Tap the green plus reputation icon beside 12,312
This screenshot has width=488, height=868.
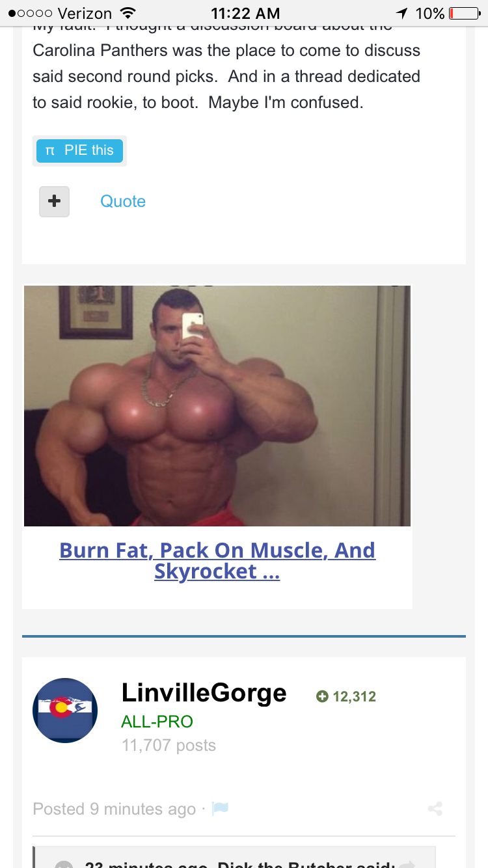tap(321, 697)
